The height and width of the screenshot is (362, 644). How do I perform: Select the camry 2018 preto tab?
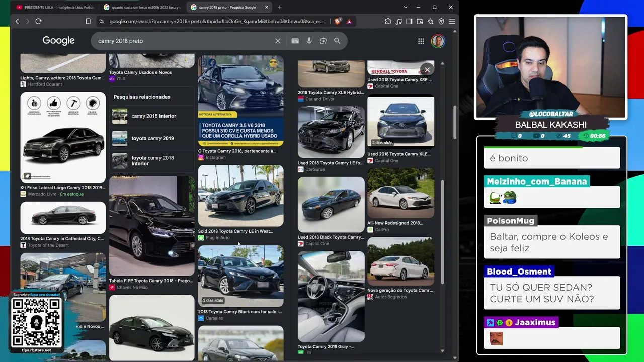tap(229, 7)
